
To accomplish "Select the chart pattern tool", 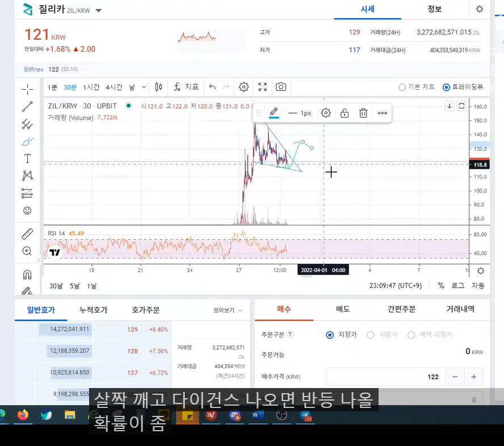I will pyautogui.click(x=27, y=176).
